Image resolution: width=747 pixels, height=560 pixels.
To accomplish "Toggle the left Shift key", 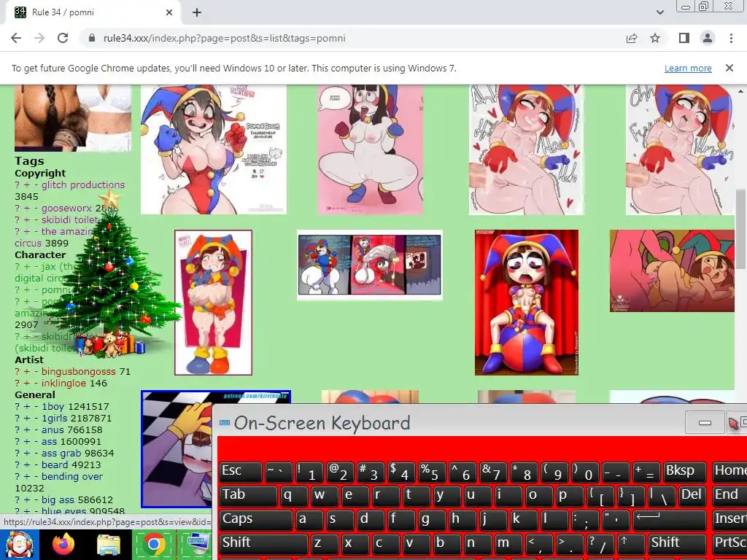I will click(264, 543).
